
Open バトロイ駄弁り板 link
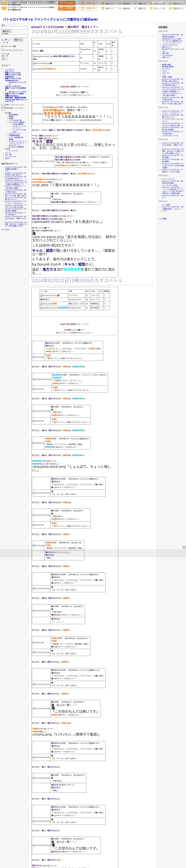pyautogui.click(x=15, y=120)
